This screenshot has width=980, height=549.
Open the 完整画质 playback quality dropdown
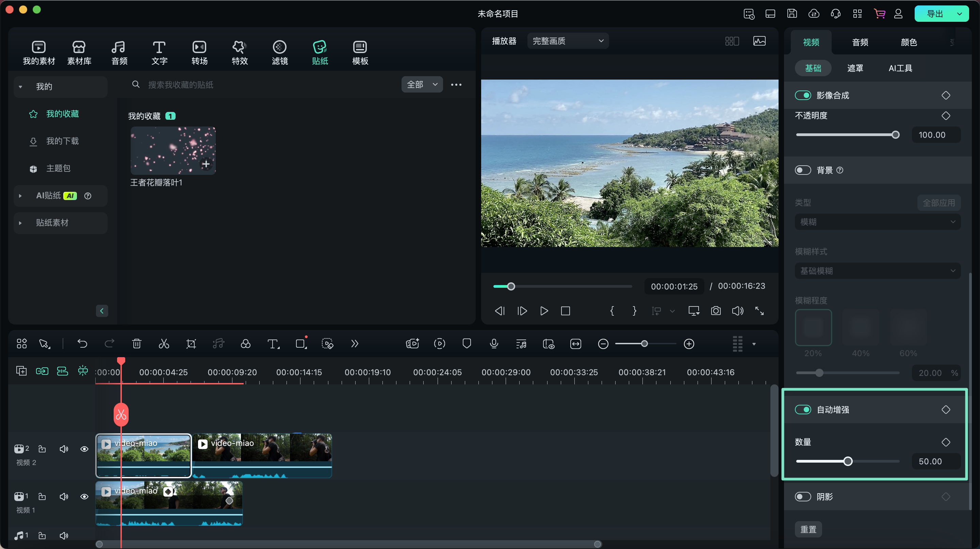pos(568,41)
